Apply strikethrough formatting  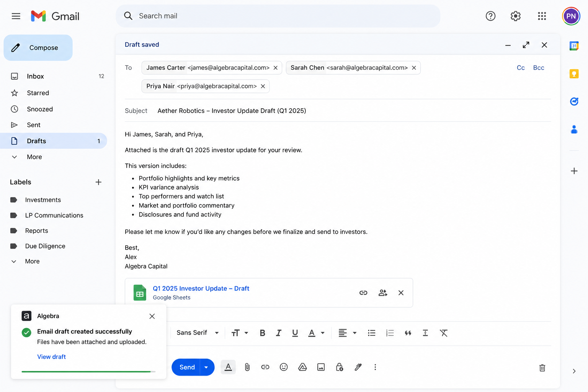pos(425,333)
